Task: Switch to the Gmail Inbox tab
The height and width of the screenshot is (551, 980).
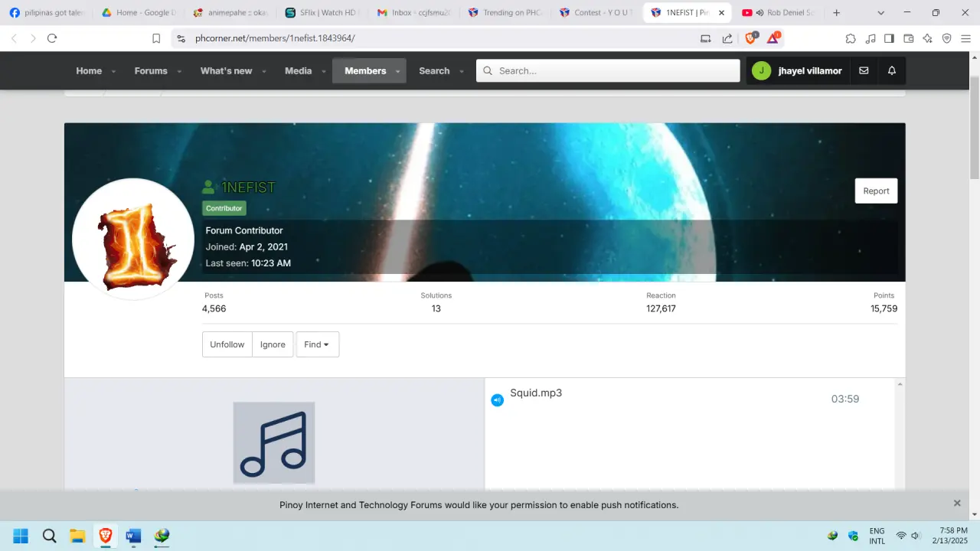Action: click(x=413, y=13)
